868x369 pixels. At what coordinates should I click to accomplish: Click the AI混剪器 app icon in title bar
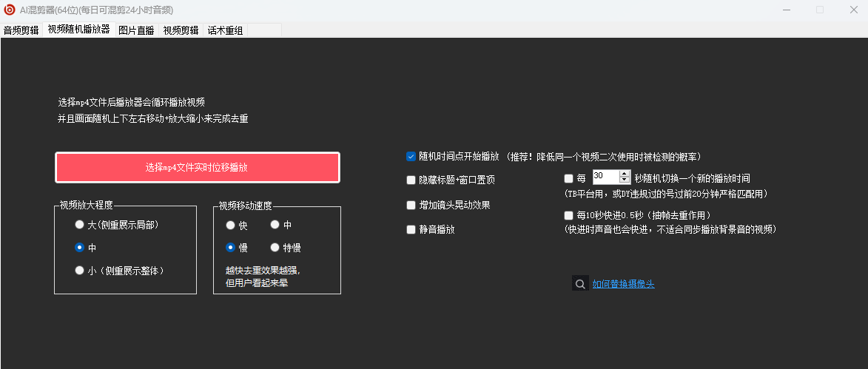point(10,10)
